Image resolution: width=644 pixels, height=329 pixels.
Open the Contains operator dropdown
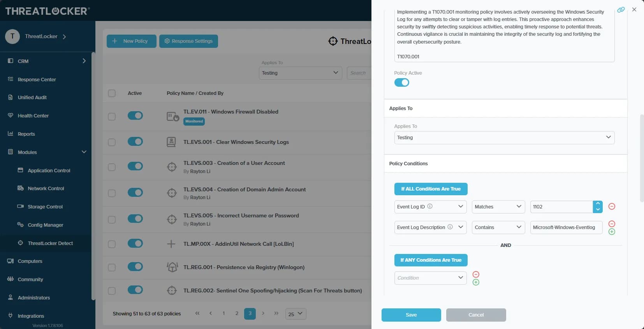click(498, 227)
